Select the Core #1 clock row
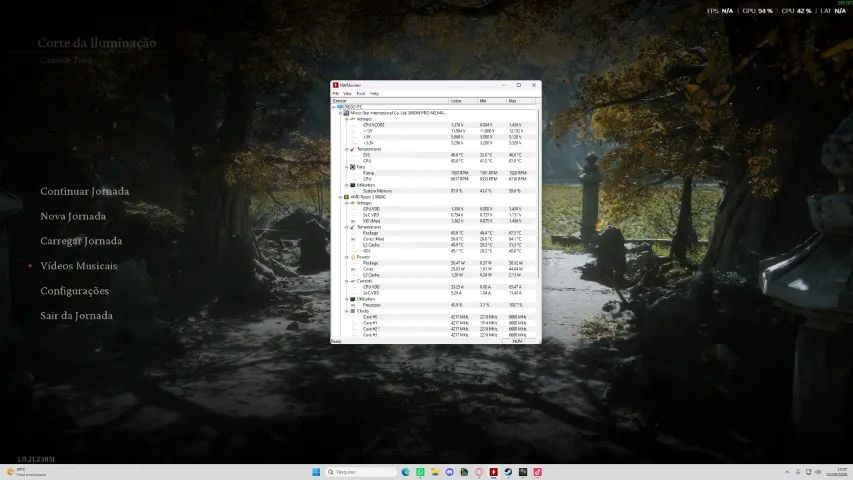The height and width of the screenshot is (480, 853). coord(434,323)
